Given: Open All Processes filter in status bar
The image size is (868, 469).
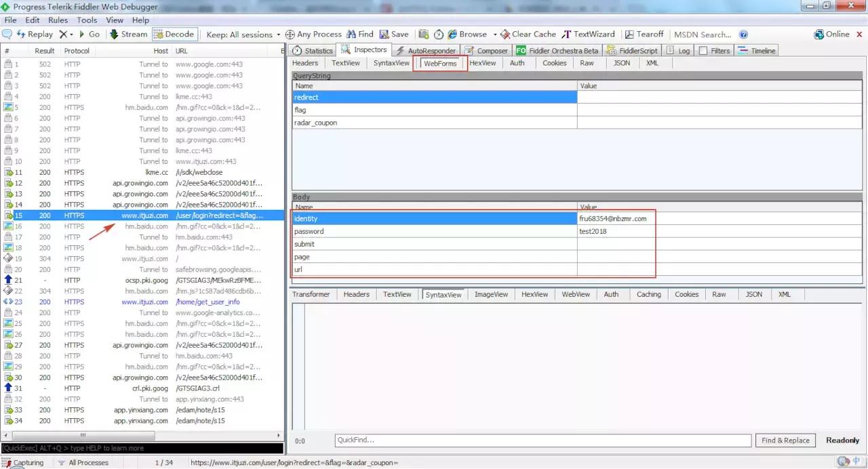Looking at the screenshot, I should pyautogui.click(x=83, y=463).
